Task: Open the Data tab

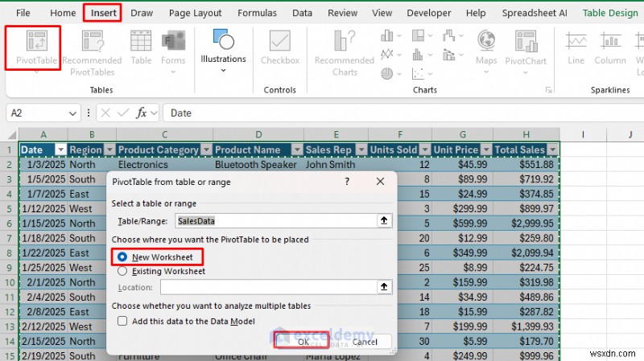Action: click(x=303, y=13)
